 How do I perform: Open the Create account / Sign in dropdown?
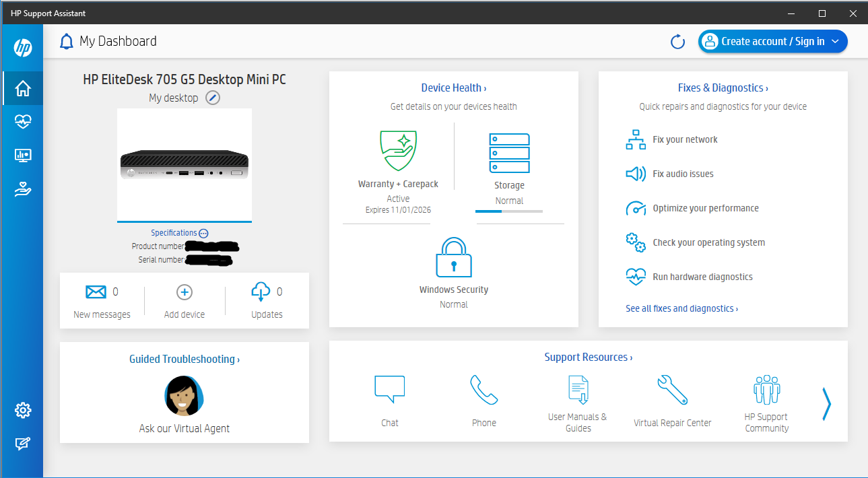click(772, 41)
